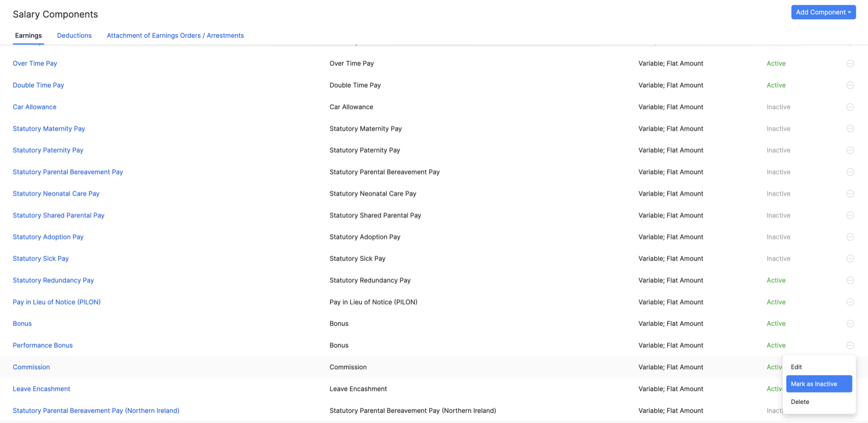
Task: Open the Pay in Lieu of Notice (PILON) link
Action: pyautogui.click(x=57, y=302)
